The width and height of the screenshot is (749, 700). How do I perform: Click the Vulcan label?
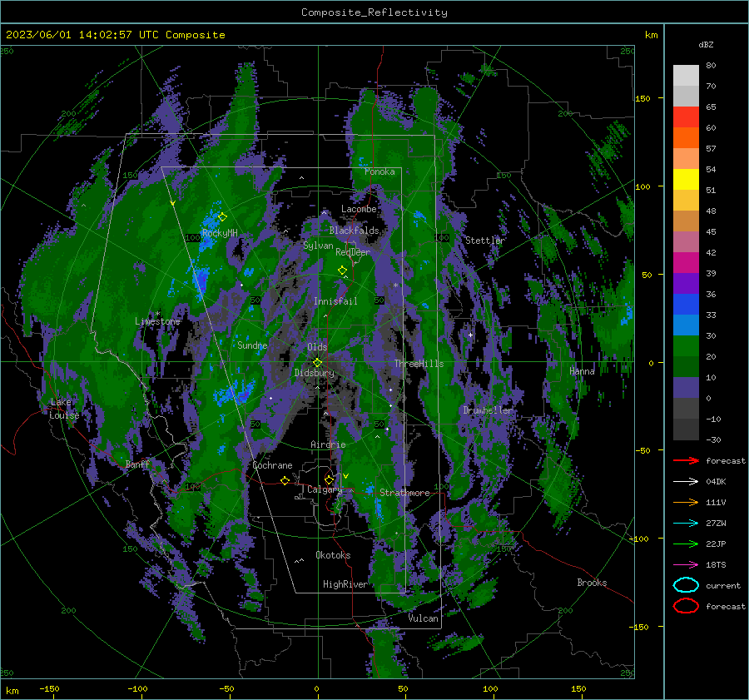tap(424, 618)
